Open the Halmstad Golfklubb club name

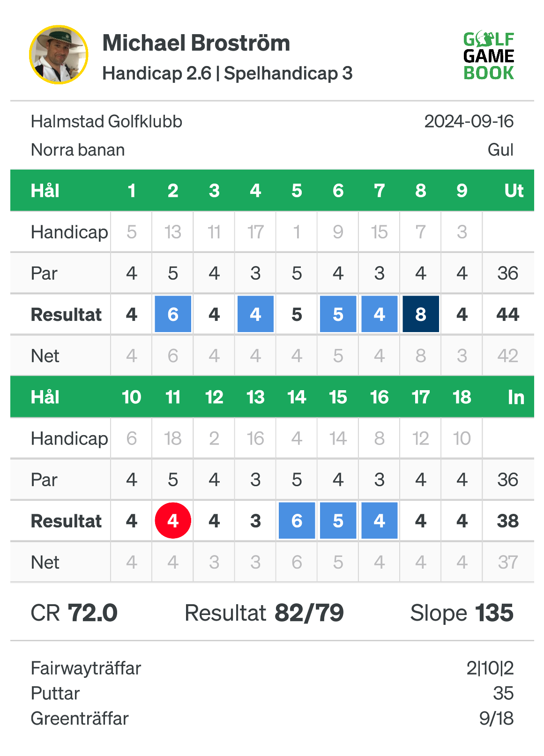tap(106, 122)
